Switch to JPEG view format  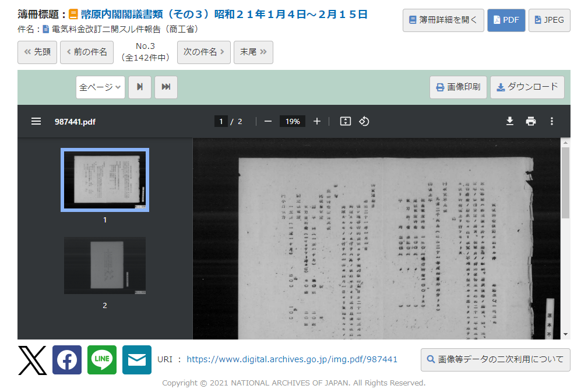click(x=549, y=20)
